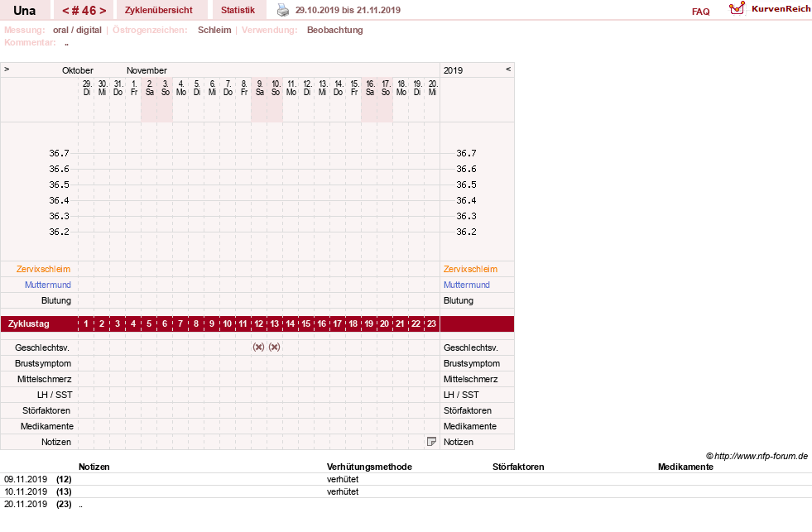Click the date range 29.10.2019 bis 21.11.2019
The image size is (812, 532).
pyautogui.click(x=348, y=10)
